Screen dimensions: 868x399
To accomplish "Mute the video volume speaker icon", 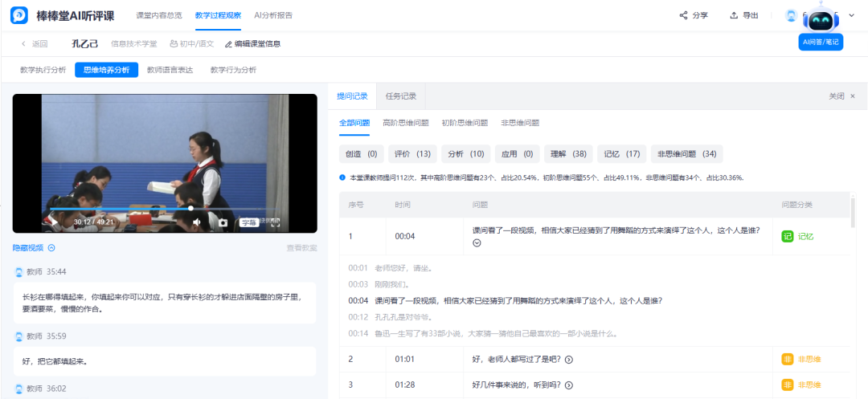I will (x=197, y=222).
